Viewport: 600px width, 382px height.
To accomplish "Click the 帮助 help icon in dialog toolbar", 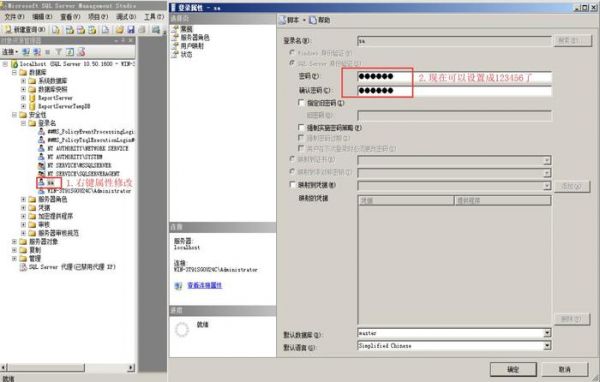I will click(313, 20).
